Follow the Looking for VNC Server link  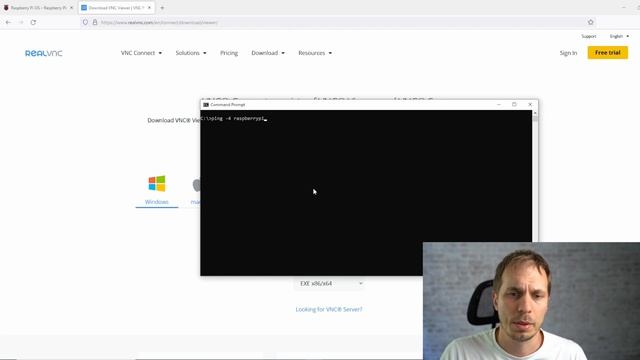point(329,309)
